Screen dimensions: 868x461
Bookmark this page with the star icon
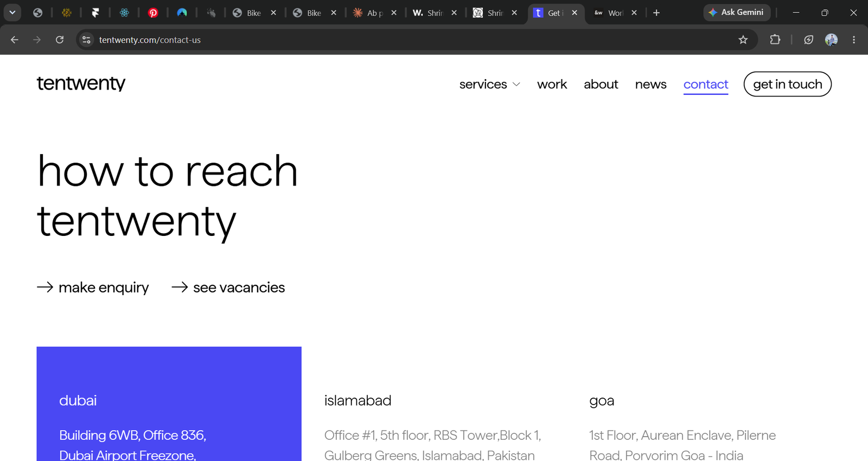743,40
